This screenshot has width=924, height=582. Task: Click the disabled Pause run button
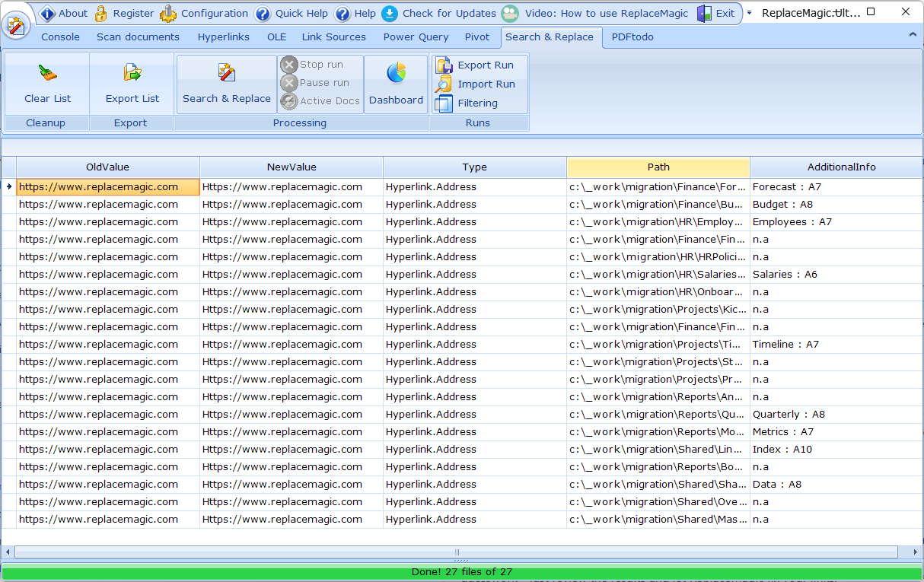tap(315, 83)
